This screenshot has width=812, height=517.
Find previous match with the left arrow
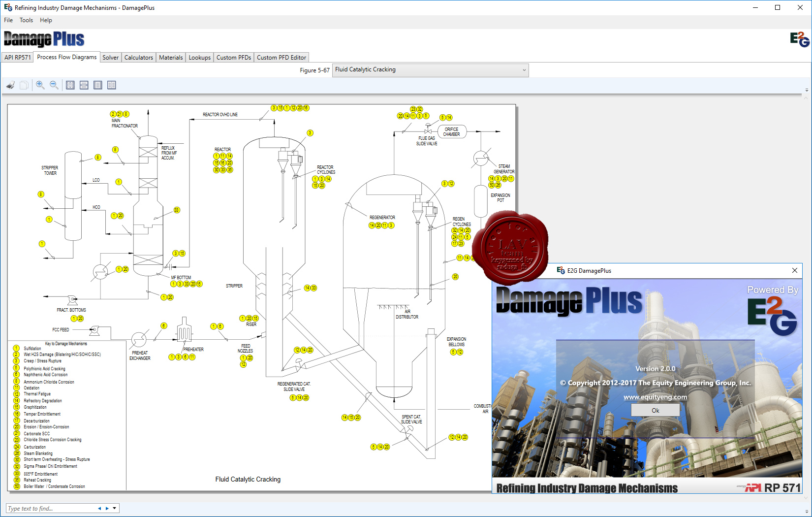pyautogui.click(x=99, y=509)
